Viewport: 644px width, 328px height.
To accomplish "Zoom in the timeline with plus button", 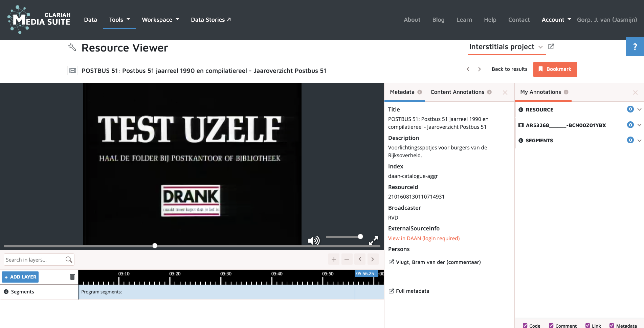I will (334, 259).
